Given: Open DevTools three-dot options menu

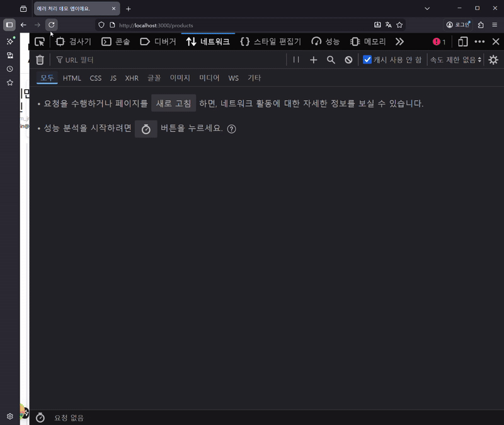Looking at the screenshot, I should [479, 42].
